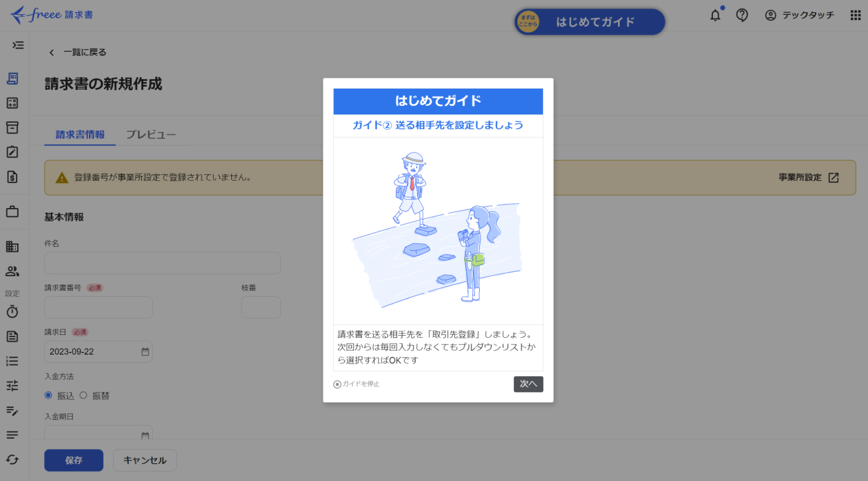Open the notification bell with blue badge
The width and height of the screenshot is (868, 481).
715,15
